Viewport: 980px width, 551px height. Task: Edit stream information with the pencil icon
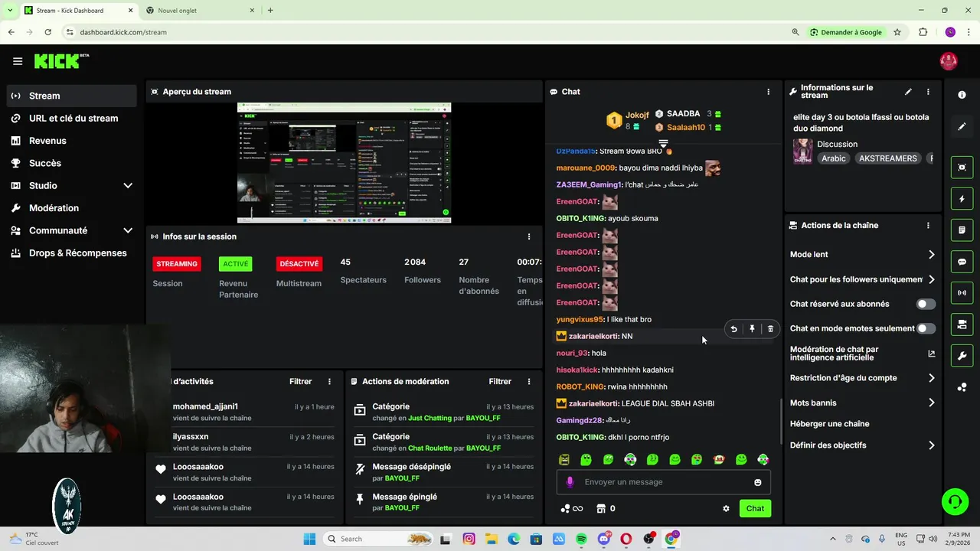click(908, 92)
